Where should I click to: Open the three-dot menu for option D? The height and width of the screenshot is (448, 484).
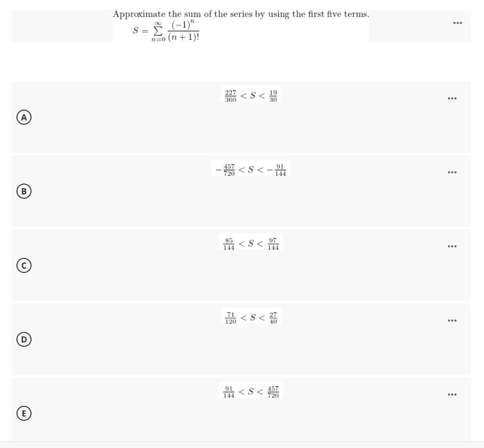tap(451, 319)
